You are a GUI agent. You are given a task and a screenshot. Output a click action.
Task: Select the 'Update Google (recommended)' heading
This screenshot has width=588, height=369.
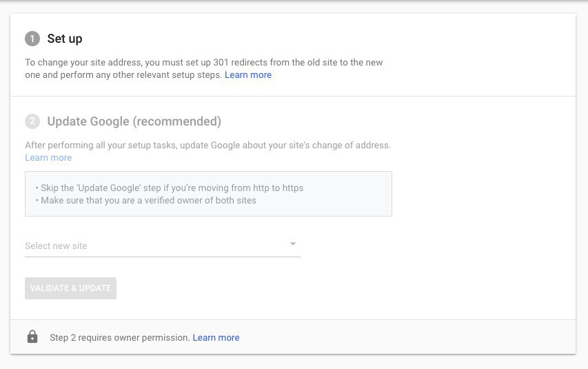tap(134, 121)
